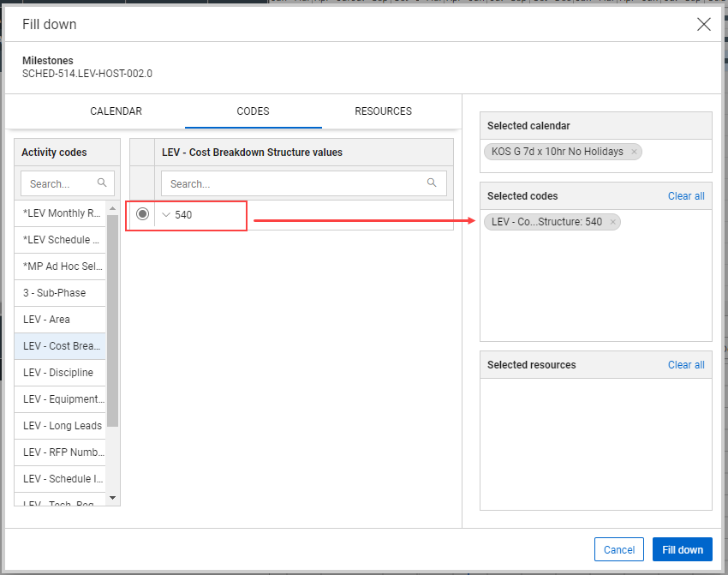Viewport: 728px width, 575px height.
Task: Open the CODES tab
Action: (x=253, y=111)
